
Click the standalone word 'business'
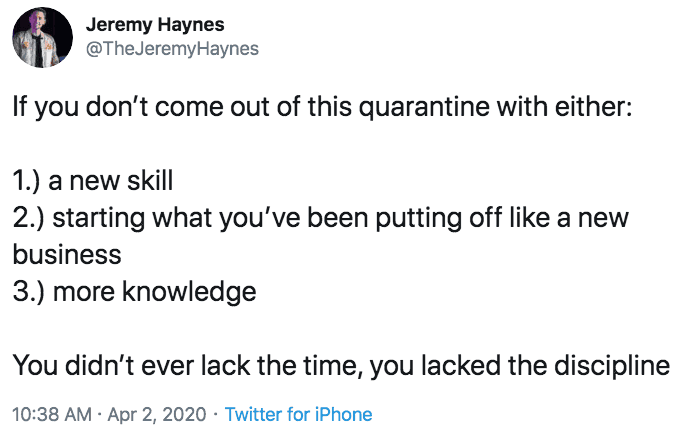[67, 255]
